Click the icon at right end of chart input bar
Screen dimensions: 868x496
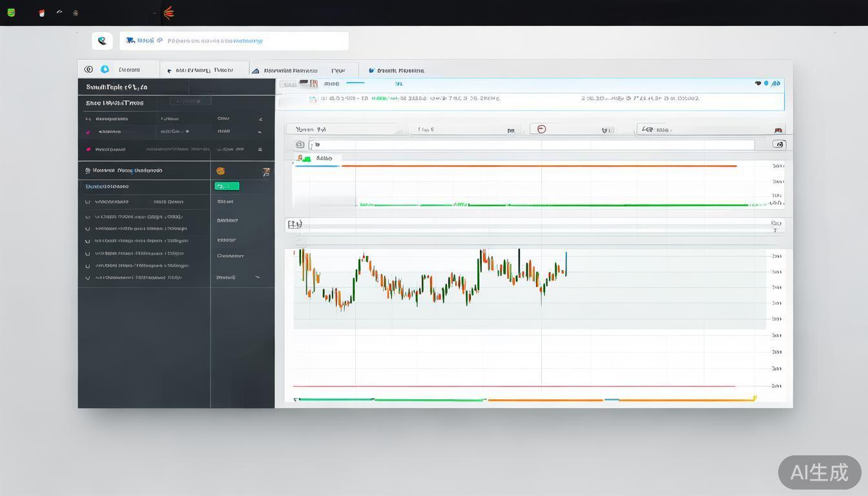[x=779, y=145]
